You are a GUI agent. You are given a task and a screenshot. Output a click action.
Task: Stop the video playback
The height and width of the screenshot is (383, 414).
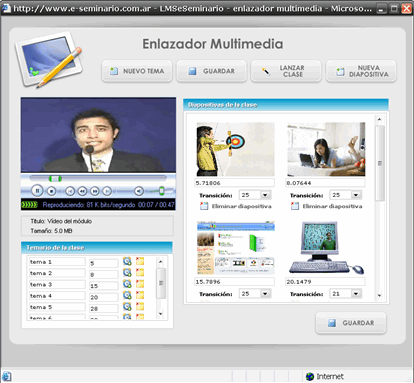click(51, 191)
